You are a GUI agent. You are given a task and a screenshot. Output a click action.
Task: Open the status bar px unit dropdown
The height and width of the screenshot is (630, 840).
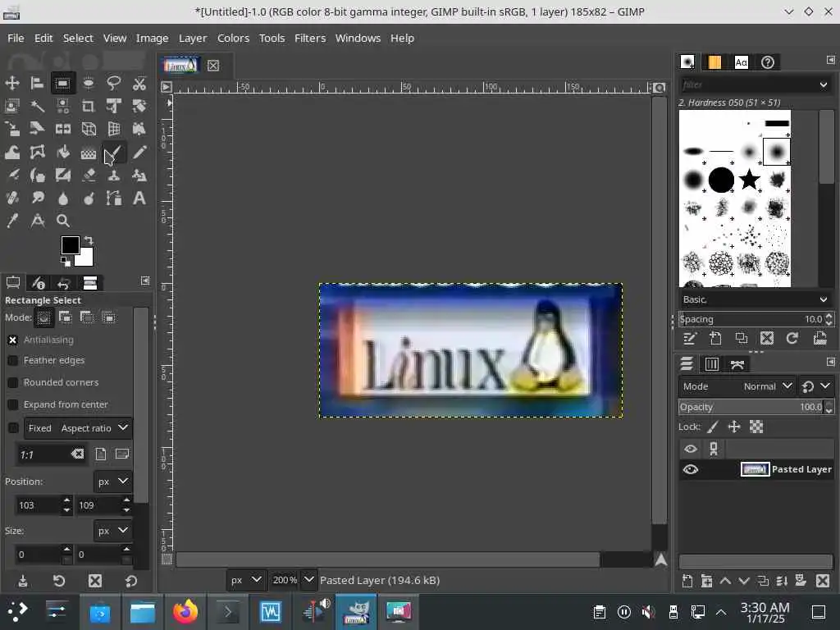click(245, 580)
